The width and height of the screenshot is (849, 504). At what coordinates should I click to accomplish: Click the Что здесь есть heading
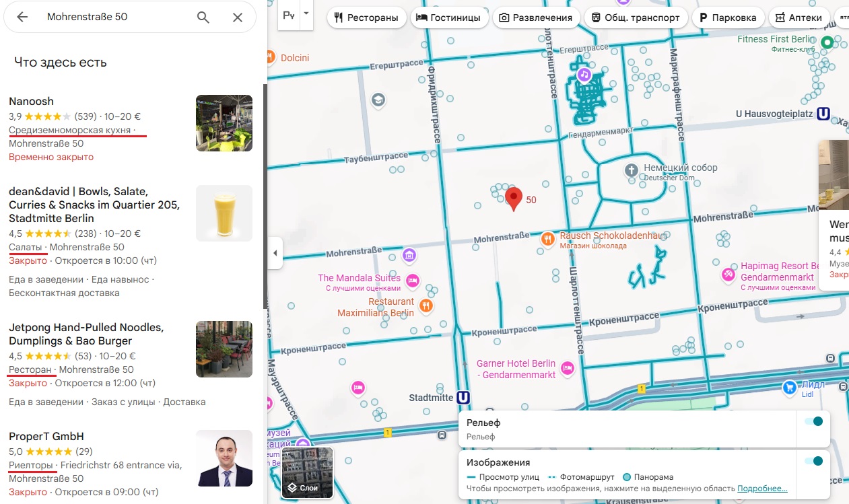pos(61,63)
